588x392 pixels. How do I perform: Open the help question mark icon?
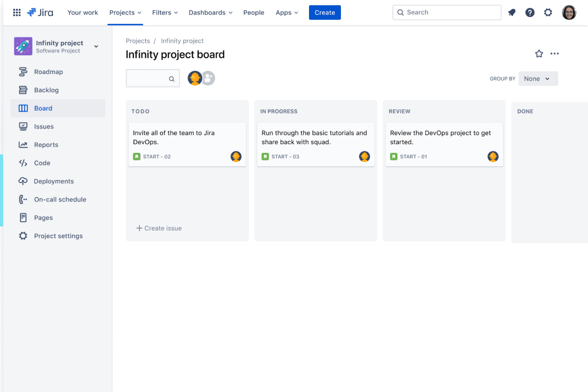click(x=530, y=13)
